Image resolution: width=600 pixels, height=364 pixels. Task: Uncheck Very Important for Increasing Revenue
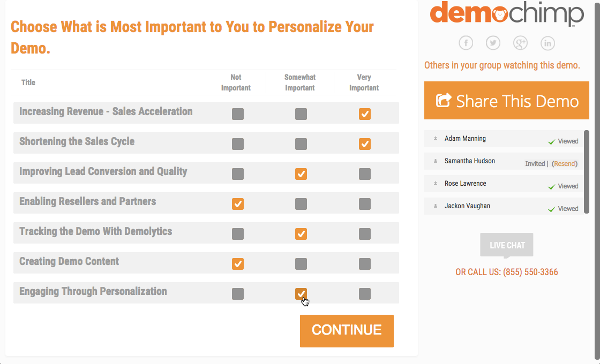(365, 114)
